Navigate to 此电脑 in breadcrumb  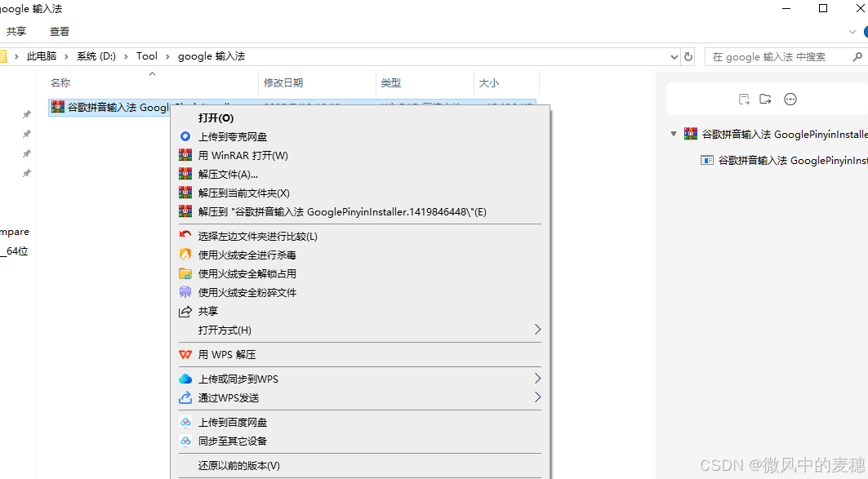(x=42, y=55)
